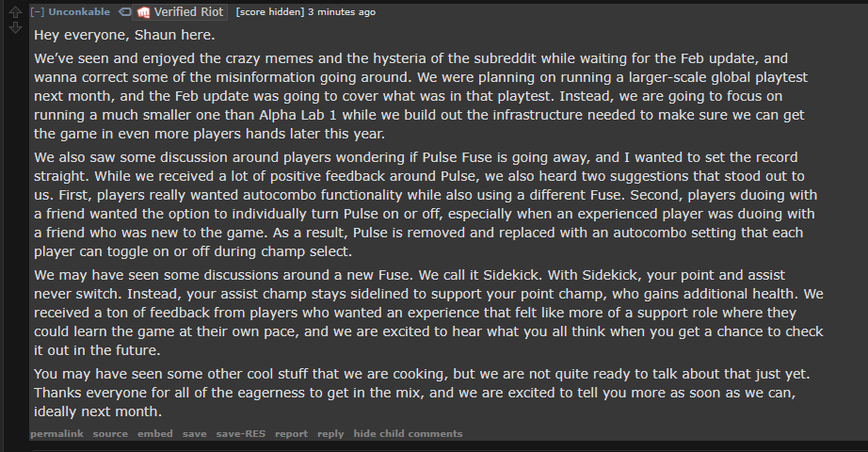The image size is (868, 452).
Task: Select the Verified Riot flair text
Action: point(189,11)
